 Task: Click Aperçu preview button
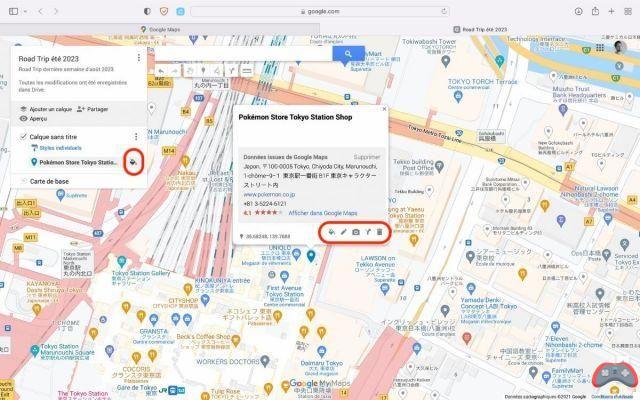pyautogui.click(x=33, y=119)
